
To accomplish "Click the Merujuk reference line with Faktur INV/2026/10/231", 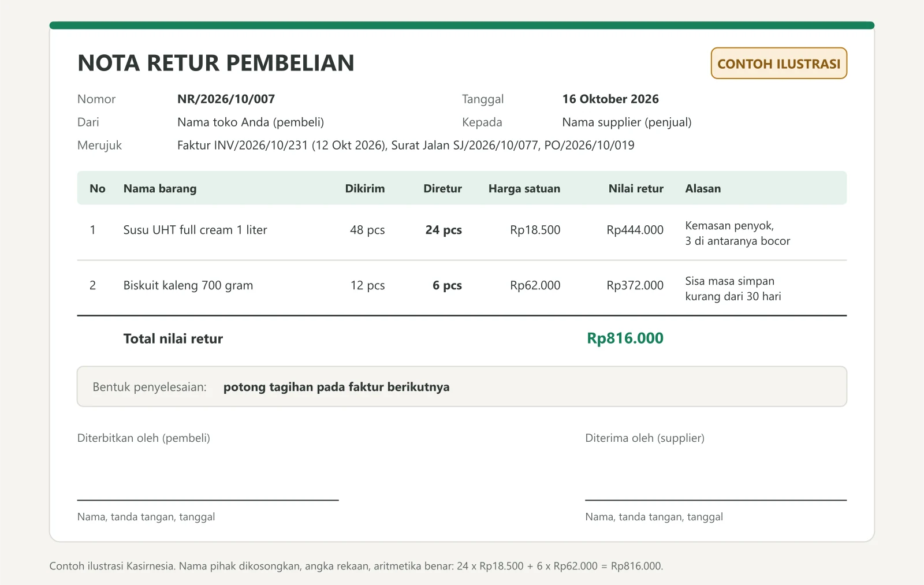I will tap(406, 146).
